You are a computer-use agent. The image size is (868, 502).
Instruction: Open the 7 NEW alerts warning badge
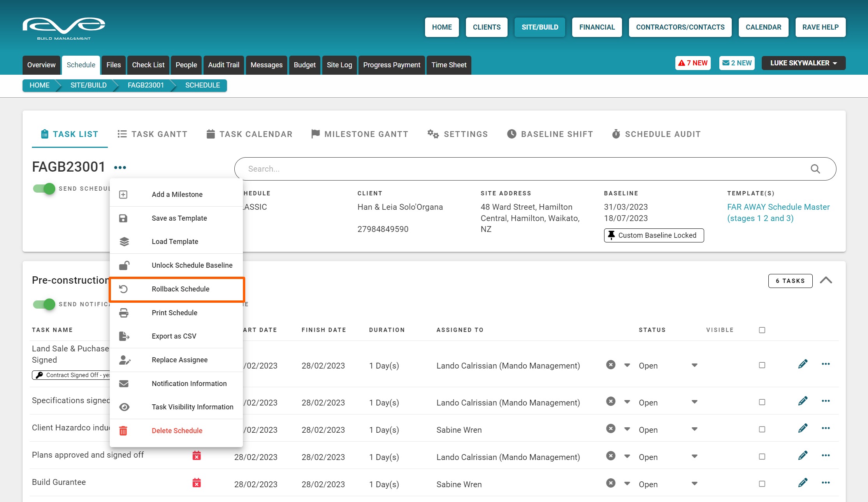pos(693,63)
